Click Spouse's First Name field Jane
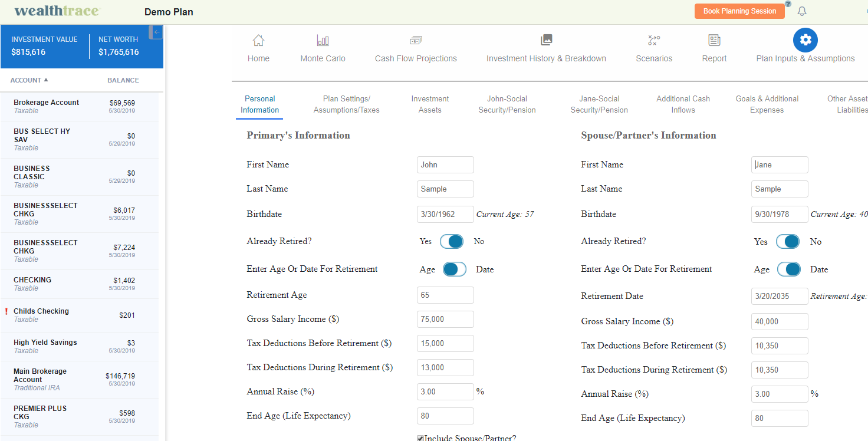The height and width of the screenshot is (441, 868). pos(780,164)
